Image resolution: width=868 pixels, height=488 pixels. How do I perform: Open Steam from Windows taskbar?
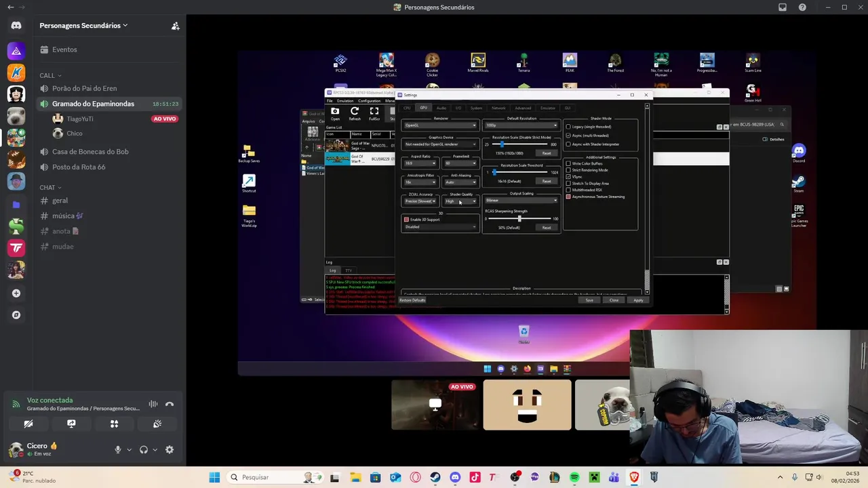pos(435,477)
